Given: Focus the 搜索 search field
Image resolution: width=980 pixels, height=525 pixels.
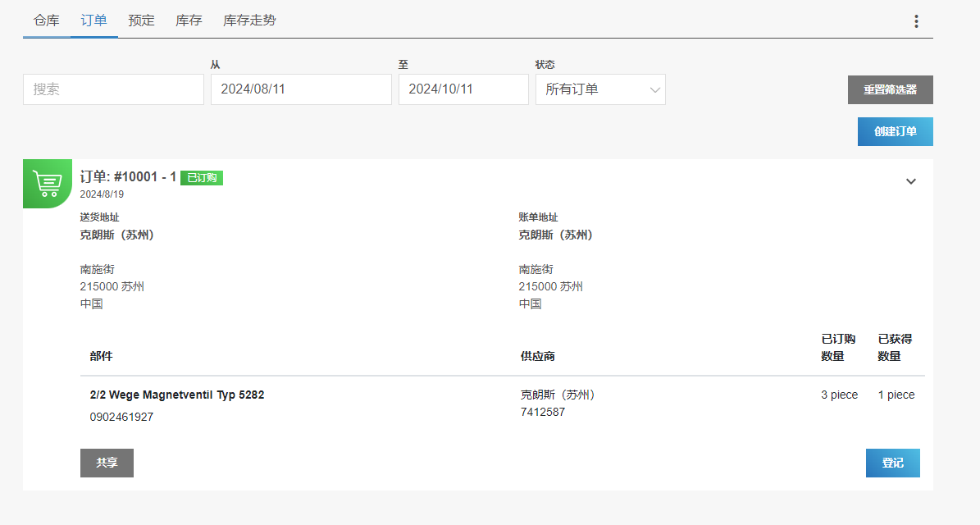Looking at the screenshot, I should (x=113, y=89).
